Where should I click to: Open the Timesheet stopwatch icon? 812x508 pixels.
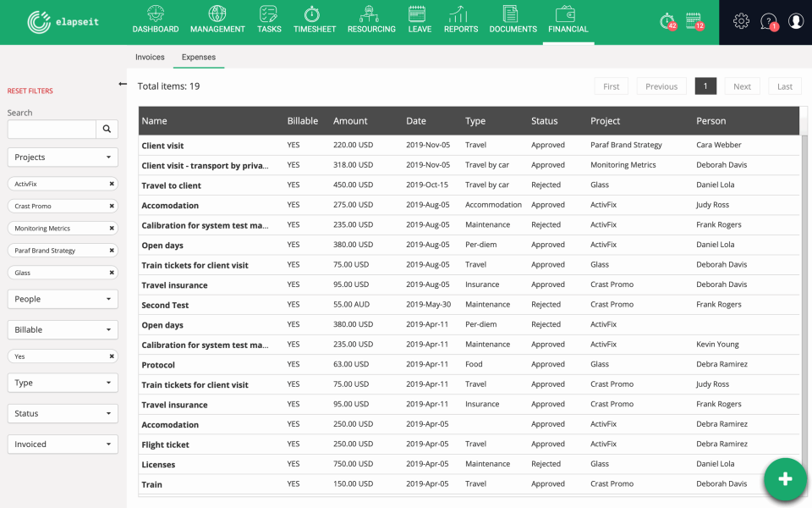click(312, 14)
